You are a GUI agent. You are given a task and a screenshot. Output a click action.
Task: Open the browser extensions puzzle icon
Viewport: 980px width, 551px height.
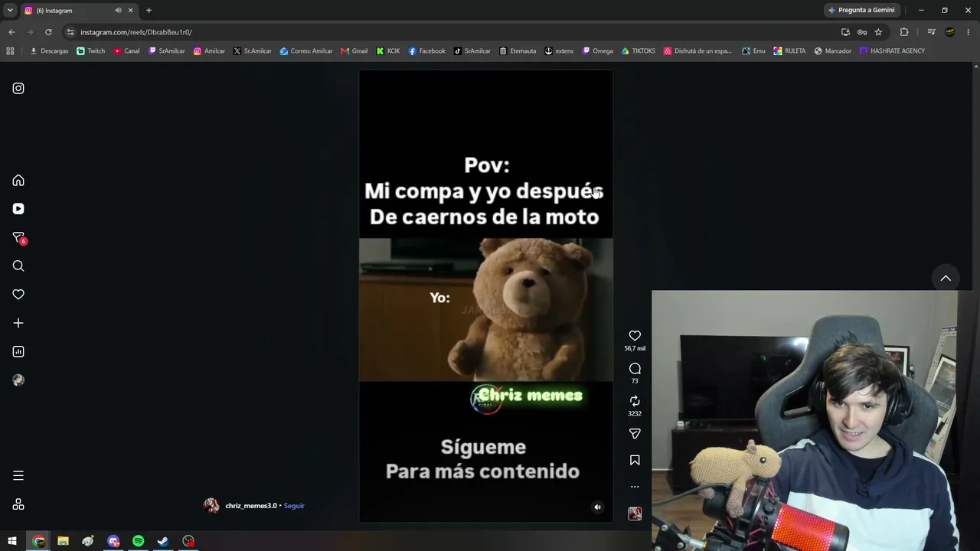point(904,32)
